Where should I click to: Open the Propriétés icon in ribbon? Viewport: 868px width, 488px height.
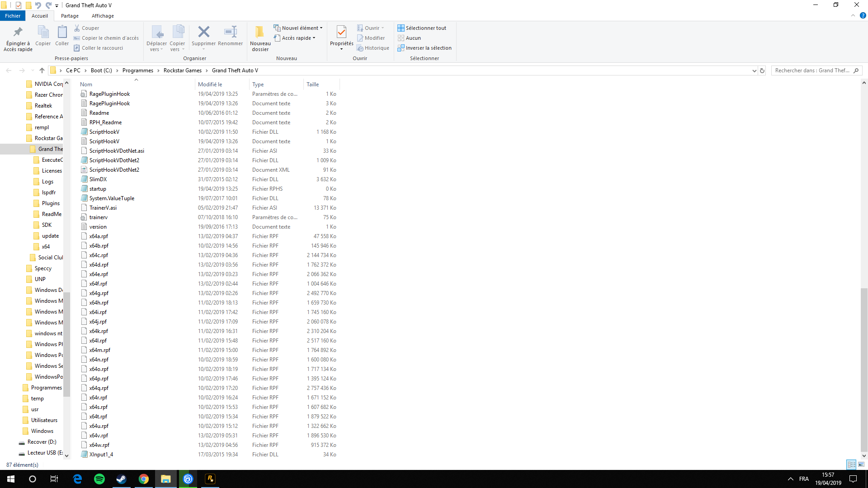point(341,32)
